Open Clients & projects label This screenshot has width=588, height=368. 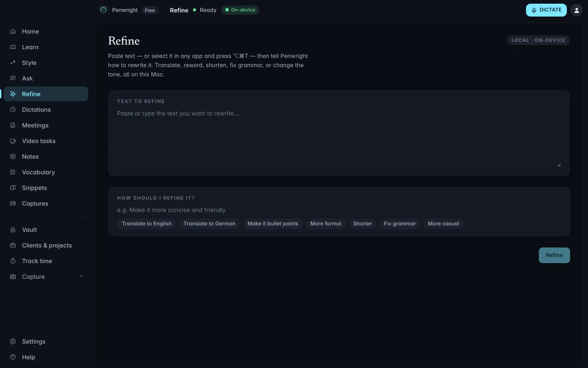(x=47, y=245)
